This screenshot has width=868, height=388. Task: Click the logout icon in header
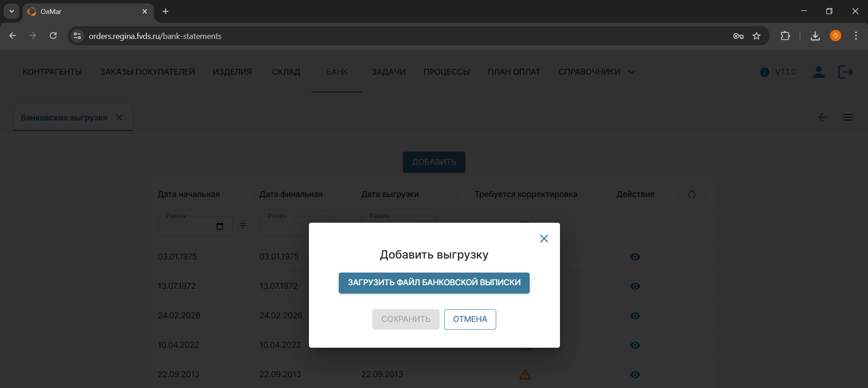[845, 72]
